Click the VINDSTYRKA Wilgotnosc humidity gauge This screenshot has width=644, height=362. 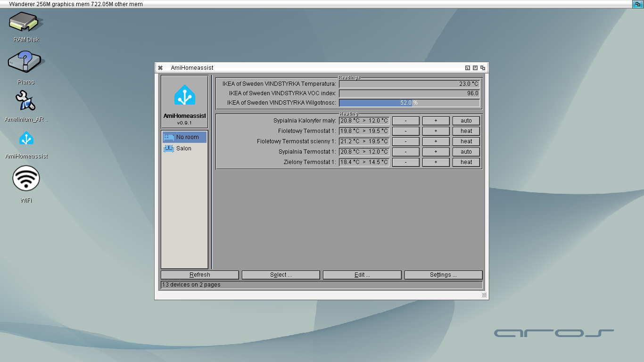tap(409, 103)
